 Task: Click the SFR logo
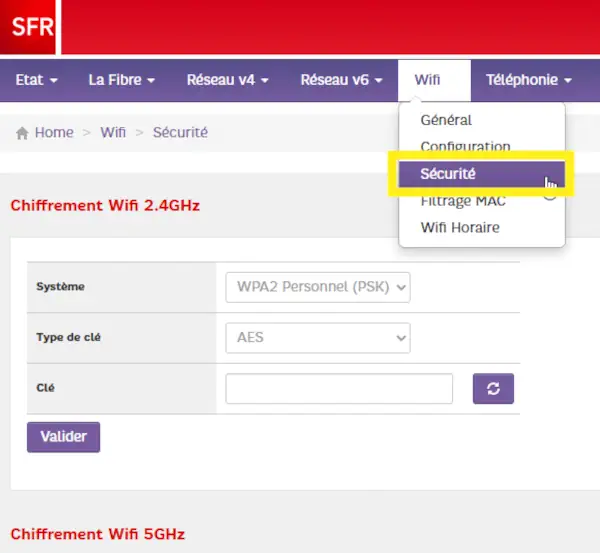[x=28, y=27]
